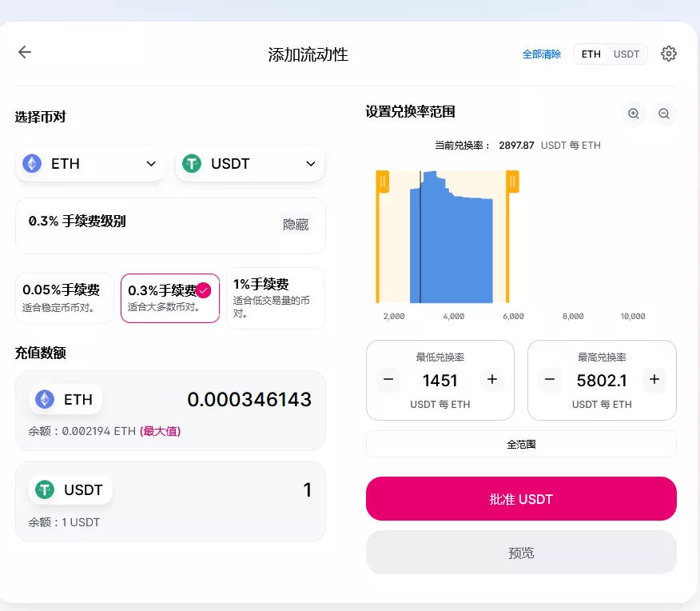Go back using the left arrow

coord(25,52)
